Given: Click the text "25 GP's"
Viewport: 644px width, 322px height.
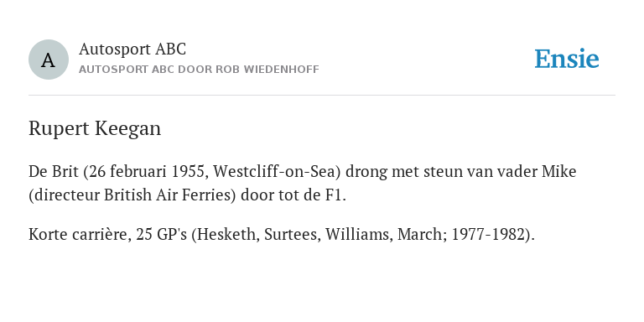Looking at the screenshot, I should (161, 235).
